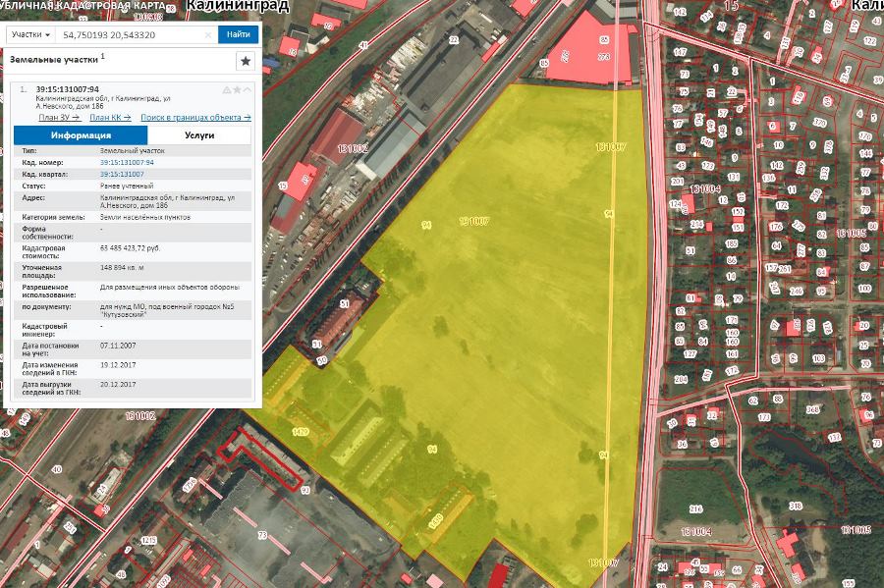Screen dimensions: 884x588
Task: Click the Найти search button
Action: point(239,34)
